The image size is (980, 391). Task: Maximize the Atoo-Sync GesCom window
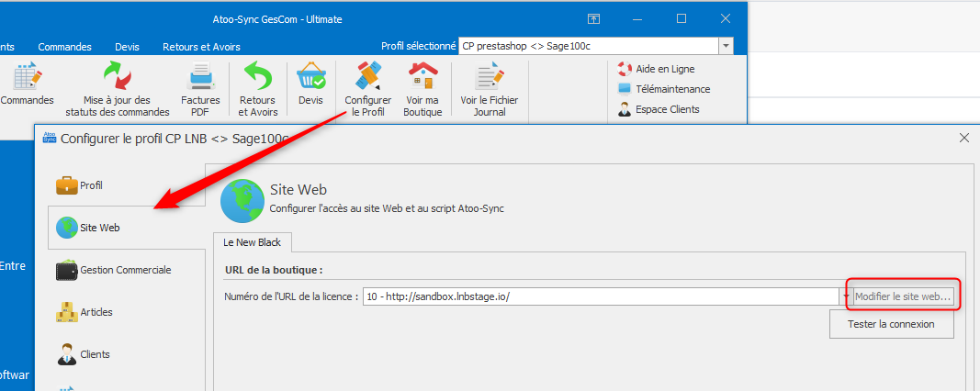click(681, 18)
